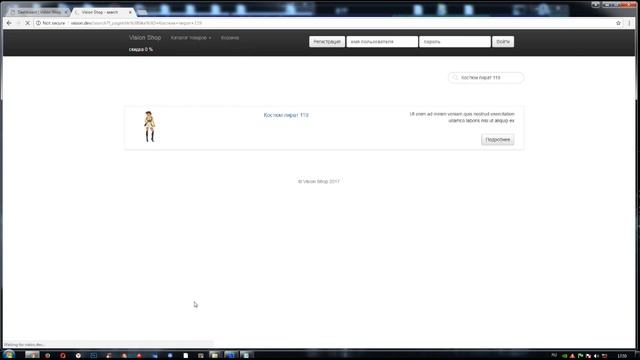The width and height of the screenshot is (640, 360).
Task: Click the RU language indicator in tray
Action: [554, 356]
